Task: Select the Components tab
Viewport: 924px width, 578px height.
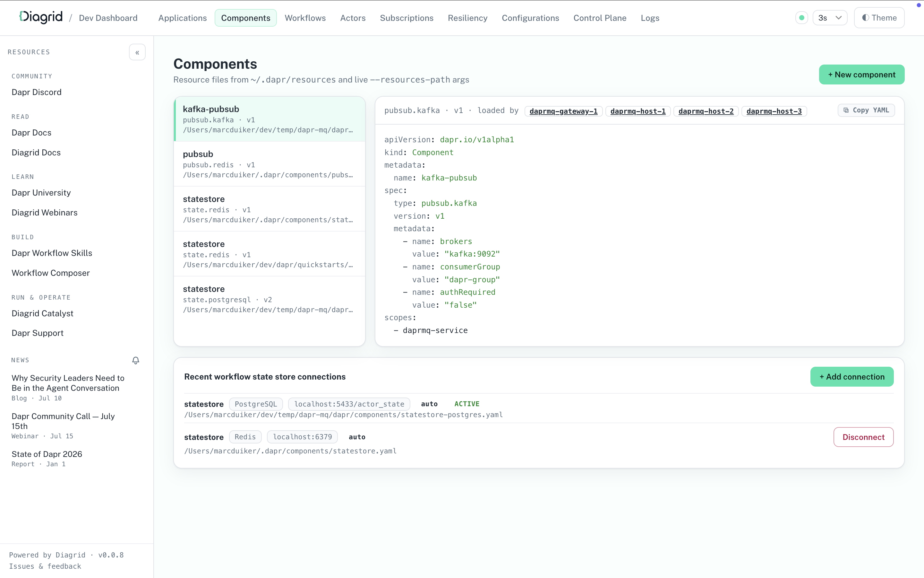Action: click(x=245, y=18)
